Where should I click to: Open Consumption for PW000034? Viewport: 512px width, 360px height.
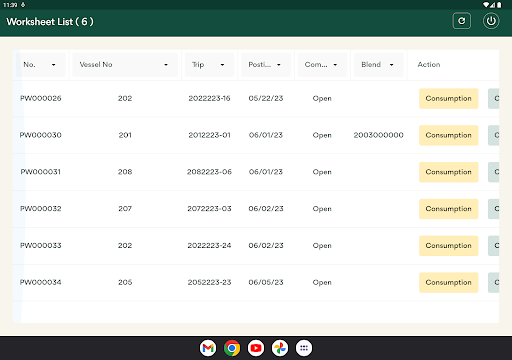(448, 282)
